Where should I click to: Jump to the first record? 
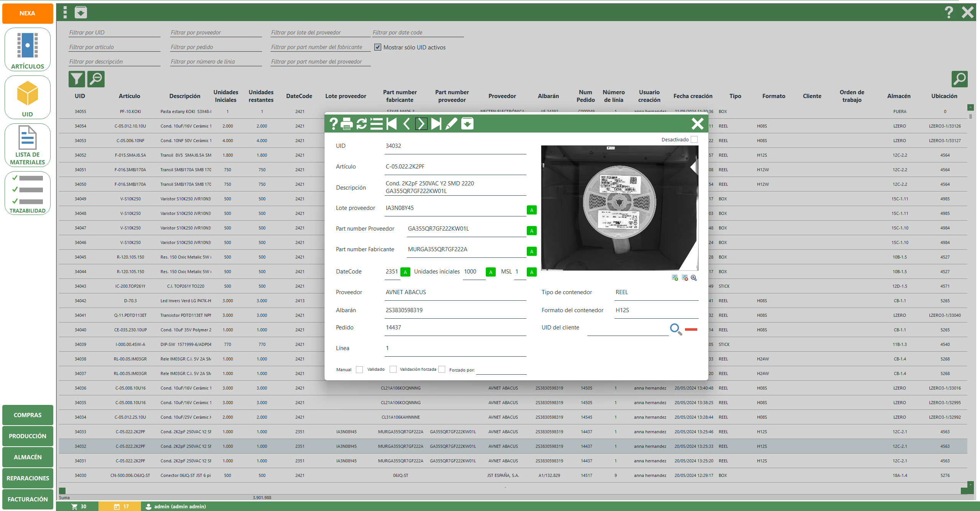point(391,124)
